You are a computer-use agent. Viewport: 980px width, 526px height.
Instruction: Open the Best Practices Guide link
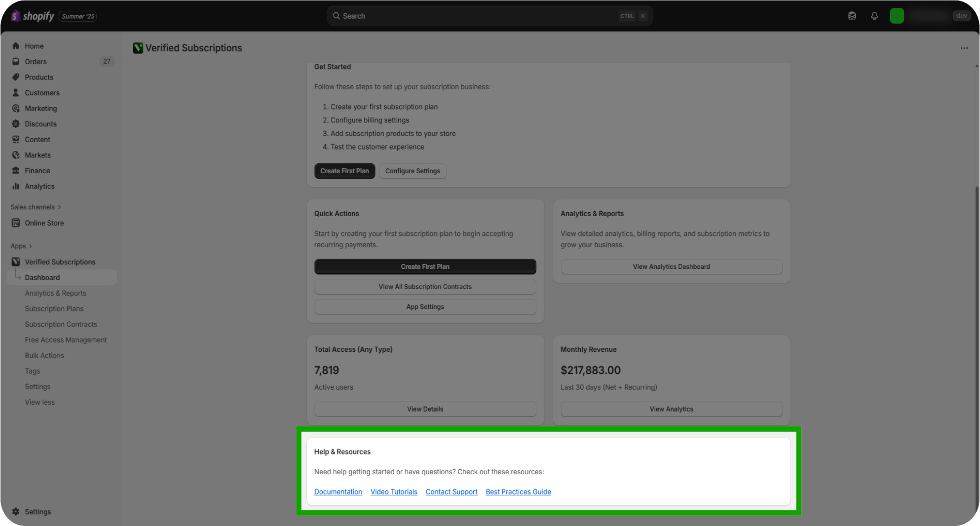[x=518, y=492]
